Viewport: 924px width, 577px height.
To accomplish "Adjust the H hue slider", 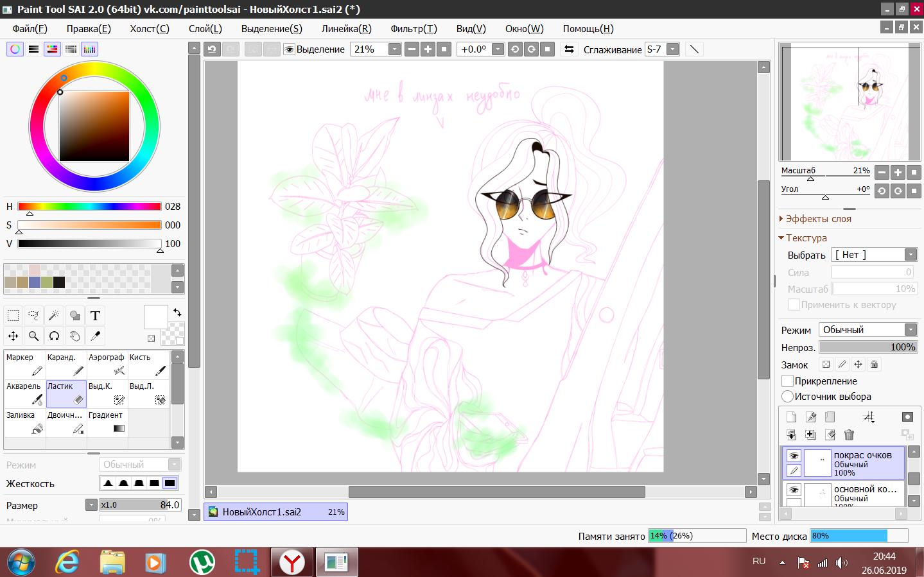I will (x=89, y=207).
